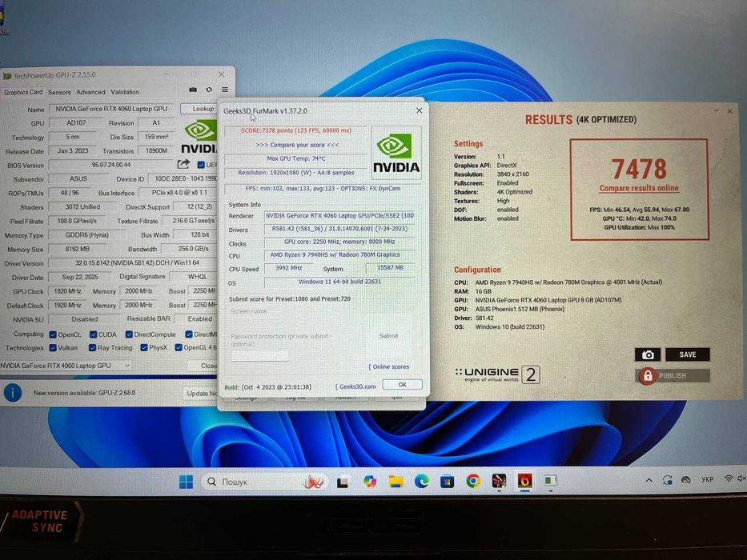Switch to Advanced tab
Viewport: 747px width, 560px height.
[x=90, y=92]
